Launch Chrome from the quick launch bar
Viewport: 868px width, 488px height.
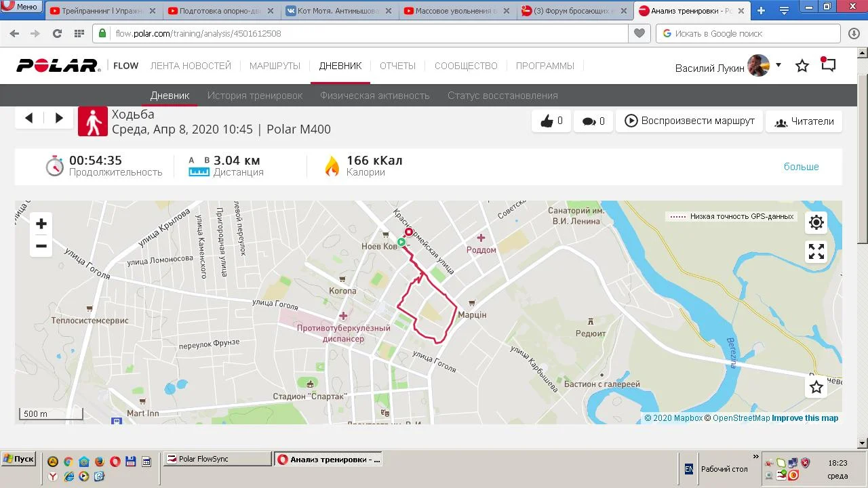[x=68, y=462]
